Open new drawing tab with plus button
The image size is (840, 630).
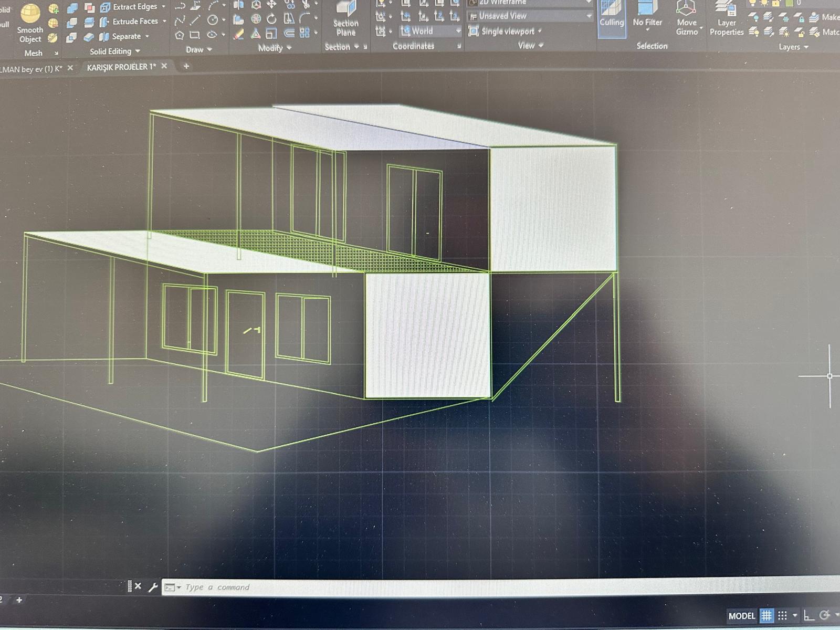click(186, 66)
